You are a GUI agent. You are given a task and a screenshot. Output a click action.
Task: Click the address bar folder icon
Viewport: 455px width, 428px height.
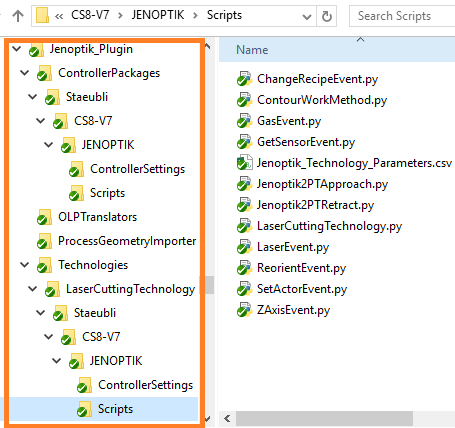[42, 15]
